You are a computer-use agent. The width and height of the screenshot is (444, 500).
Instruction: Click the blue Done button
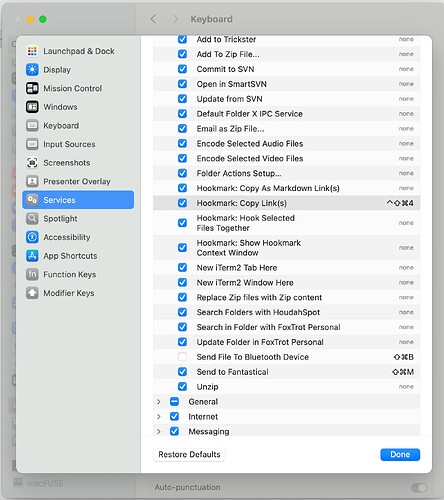point(400,455)
